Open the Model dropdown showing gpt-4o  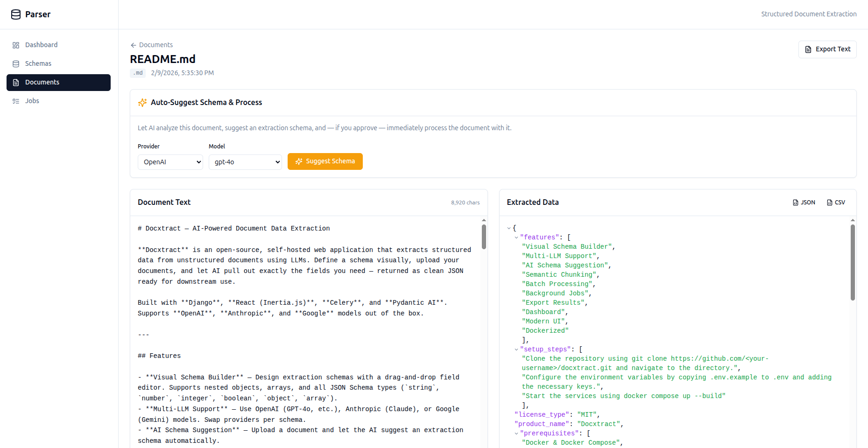pyautogui.click(x=245, y=162)
